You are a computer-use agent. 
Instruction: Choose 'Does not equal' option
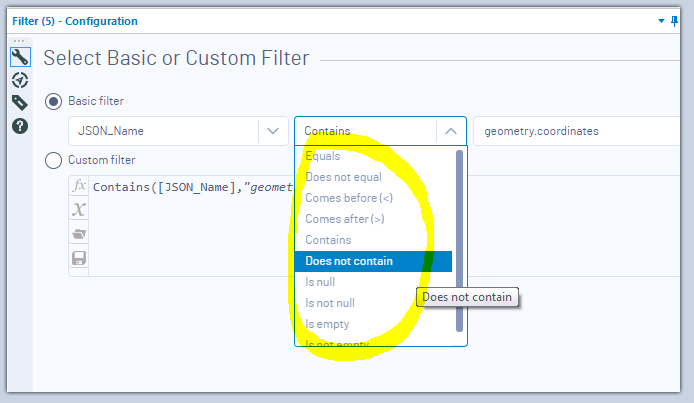(343, 177)
